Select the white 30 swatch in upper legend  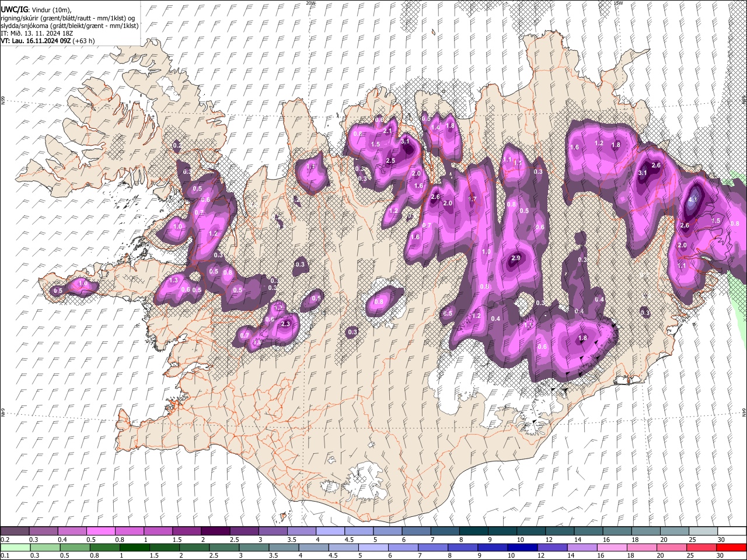click(732, 531)
